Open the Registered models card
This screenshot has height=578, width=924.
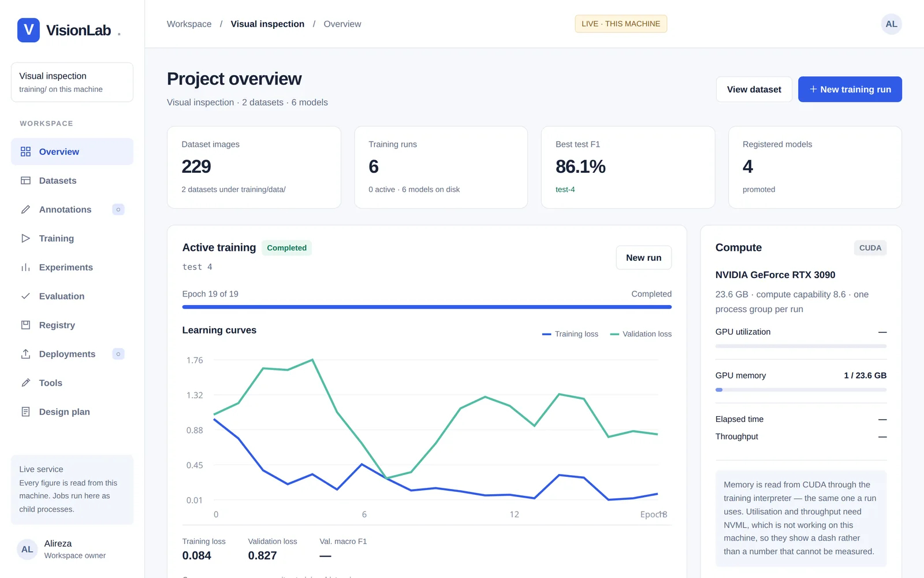[815, 167]
